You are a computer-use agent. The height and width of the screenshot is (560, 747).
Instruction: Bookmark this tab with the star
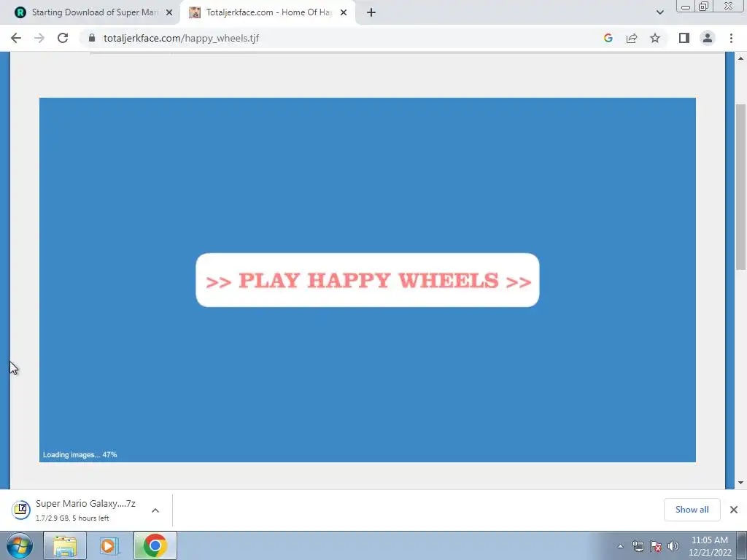coord(655,38)
